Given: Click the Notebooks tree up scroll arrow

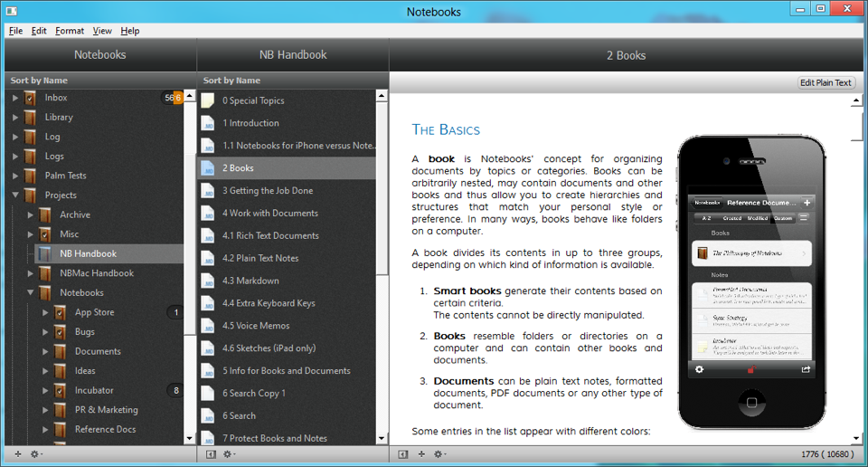Looking at the screenshot, I should click(x=189, y=95).
